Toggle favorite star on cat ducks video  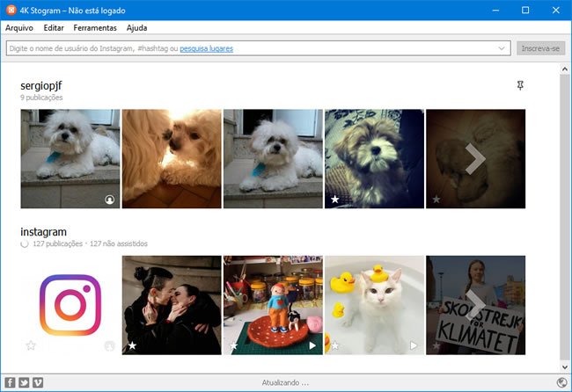[335, 345]
